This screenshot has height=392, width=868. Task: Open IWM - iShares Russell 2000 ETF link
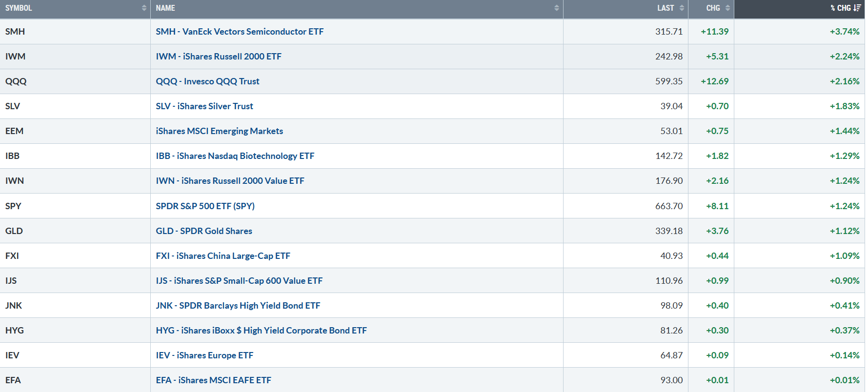tap(219, 57)
